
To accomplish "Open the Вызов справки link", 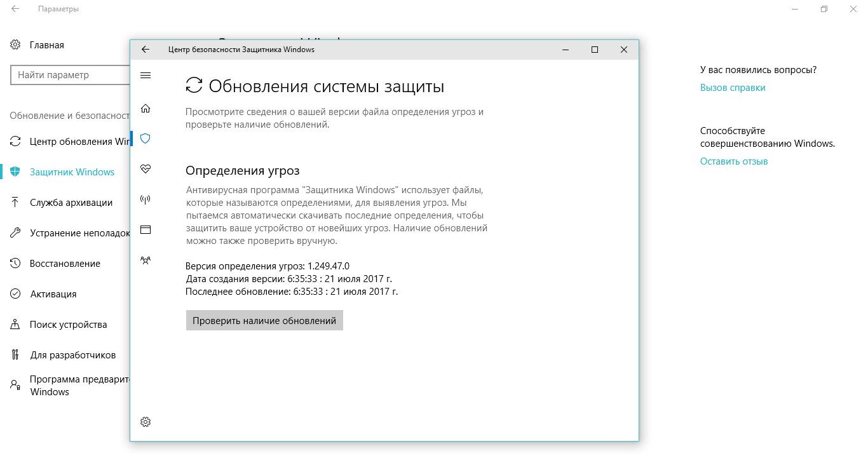I will point(733,88).
